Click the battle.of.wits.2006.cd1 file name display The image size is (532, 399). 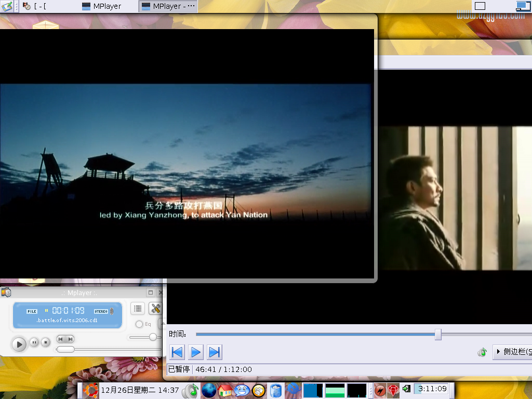[67, 320]
